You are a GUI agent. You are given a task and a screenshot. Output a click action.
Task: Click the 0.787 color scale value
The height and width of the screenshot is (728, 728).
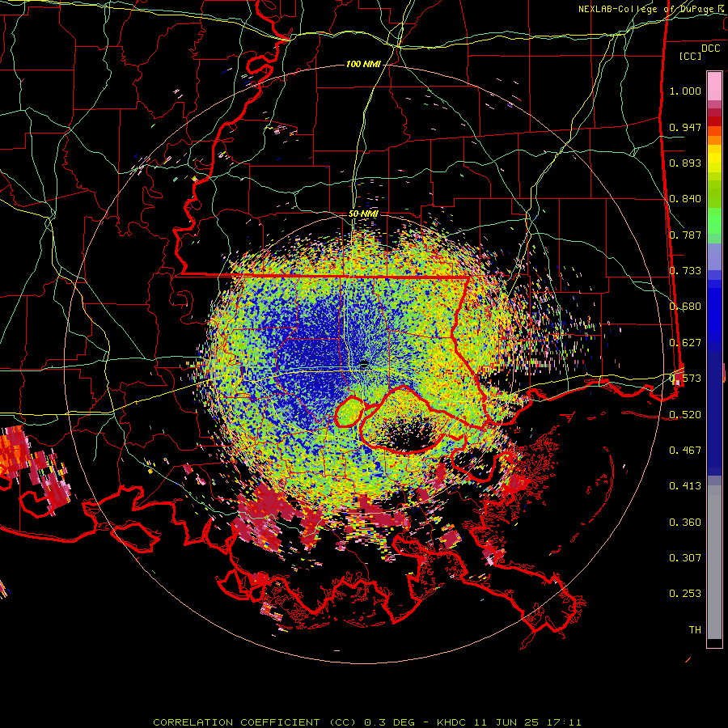[x=685, y=235]
